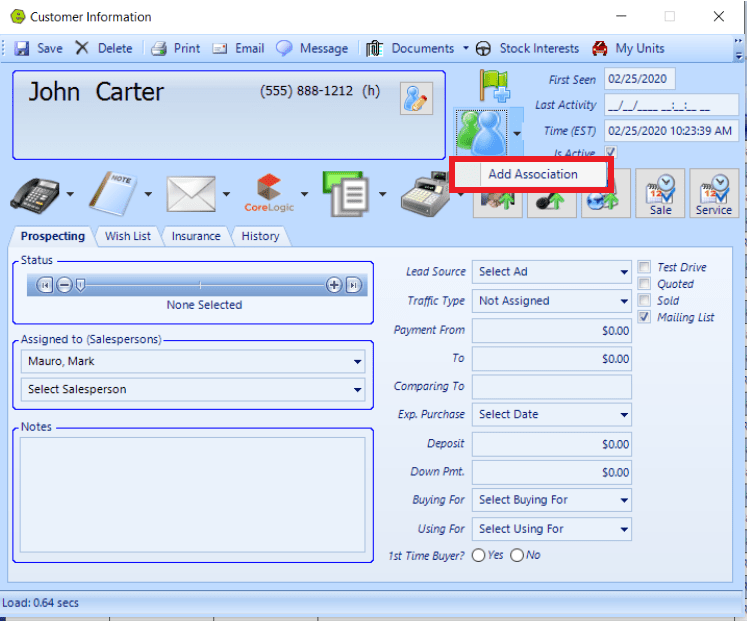Open the Lead Source Select Ad dropdown
This screenshot has height=621, width=747.
[552, 272]
